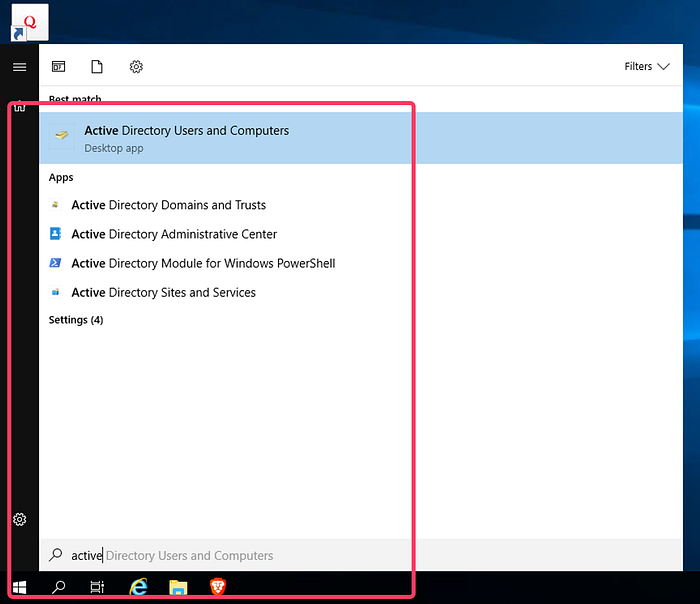
Task: Click the taskbar Search icon
Action: point(58,587)
